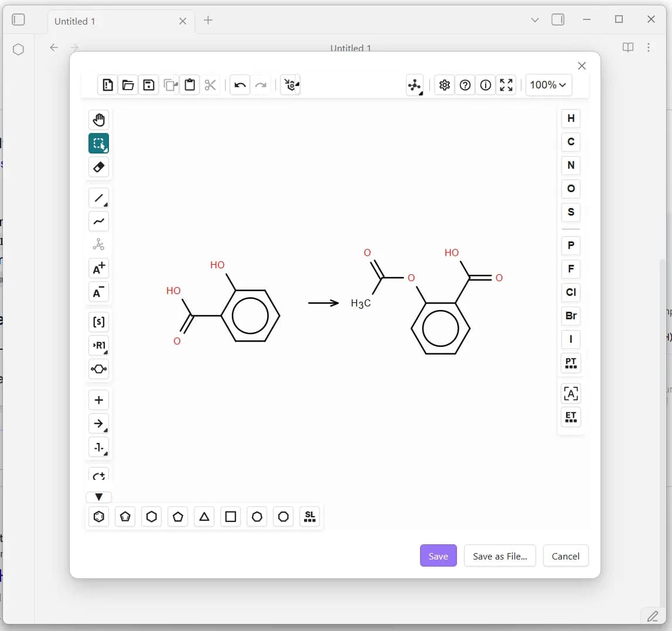The image size is (672, 631).
Task: Open a structure file
Action: tap(128, 85)
